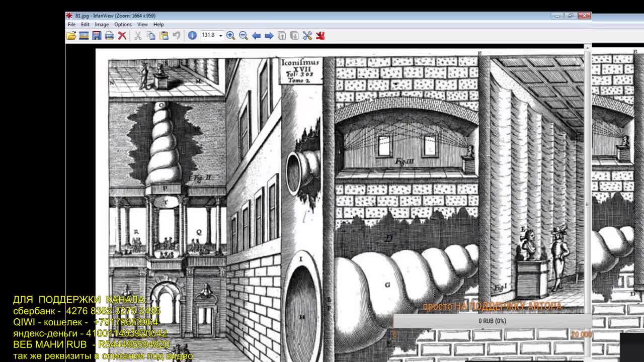Open the Image menu
Image resolution: width=644 pixels, height=362 pixels.
pyautogui.click(x=102, y=24)
